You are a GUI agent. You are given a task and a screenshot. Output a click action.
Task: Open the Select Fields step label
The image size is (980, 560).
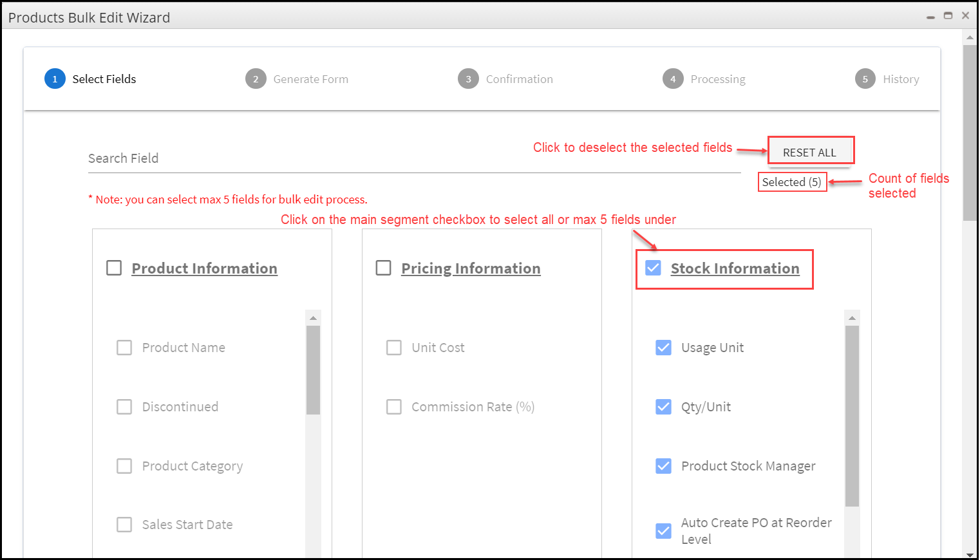[x=104, y=79]
